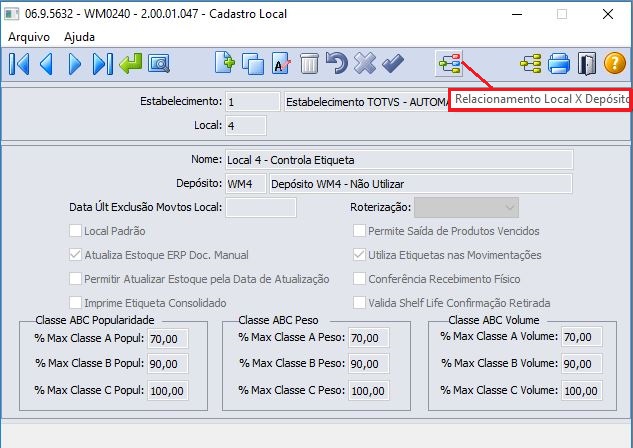The image size is (633, 448).
Task: Open the Arquivo menu
Action: pos(29,37)
